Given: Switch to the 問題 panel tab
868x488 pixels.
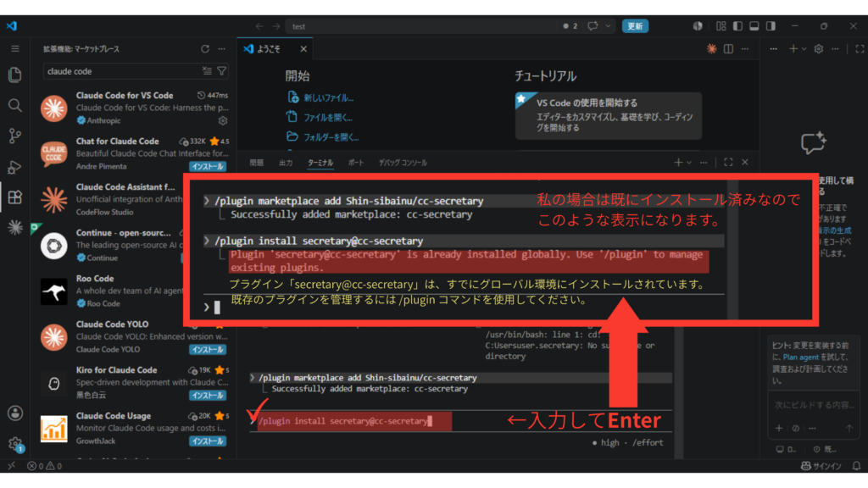Looking at the screenshot, I should (x=256, y=163).
